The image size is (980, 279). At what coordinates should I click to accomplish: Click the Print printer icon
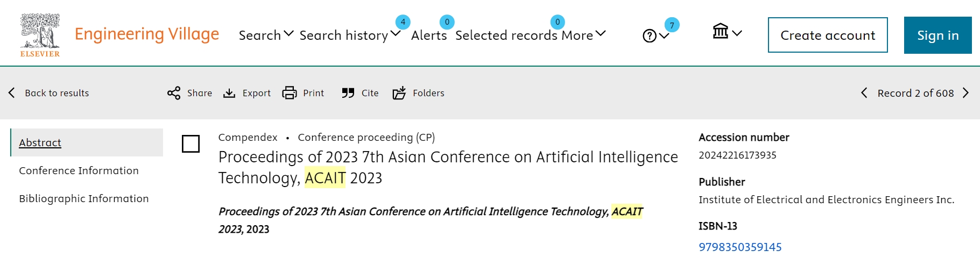click(x=290, y=93)
